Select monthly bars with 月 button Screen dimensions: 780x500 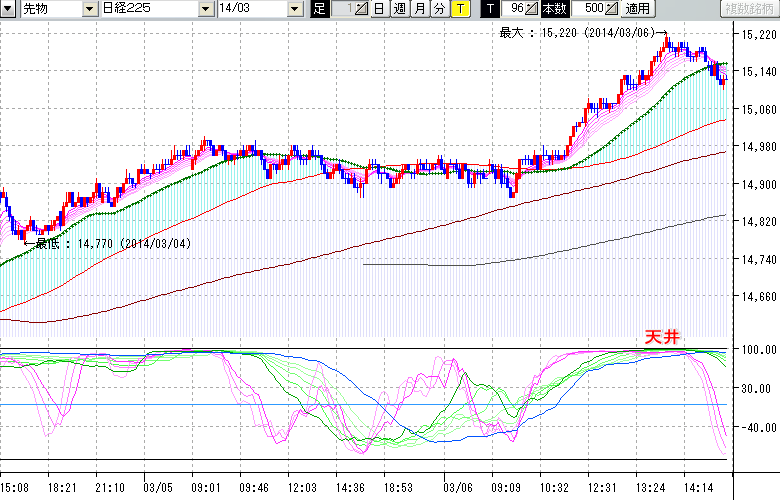pyautogui.click(x=420, y=9)
